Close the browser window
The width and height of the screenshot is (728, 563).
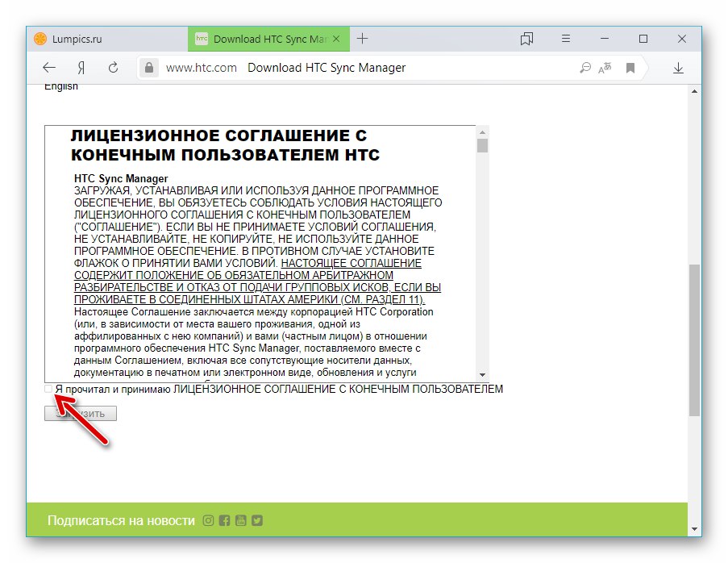tap(681, 39)
